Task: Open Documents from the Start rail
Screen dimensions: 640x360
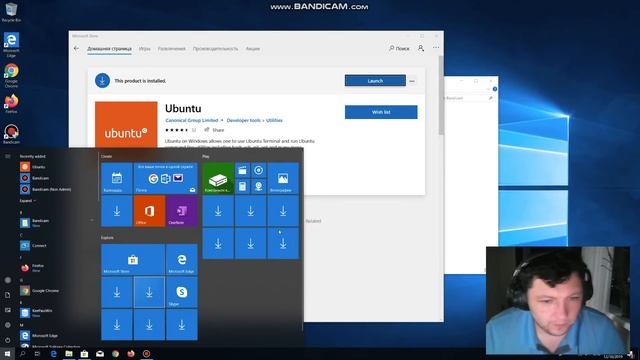Action: [x=7, y=295]
